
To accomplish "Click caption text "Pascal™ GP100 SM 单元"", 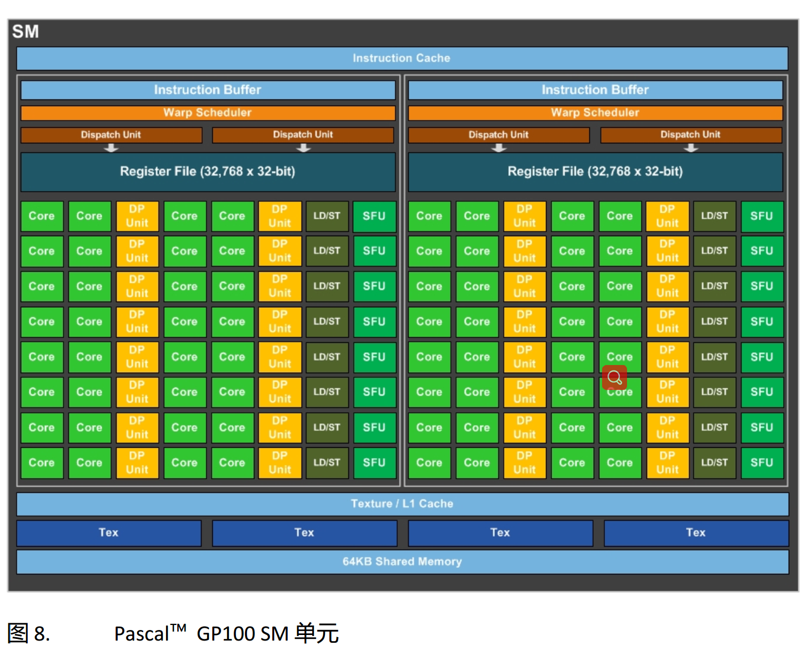I will [x=226, y=633].
